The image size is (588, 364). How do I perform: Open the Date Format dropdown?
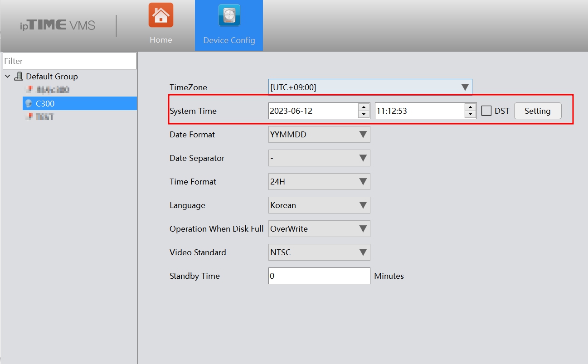click(319, 135)
